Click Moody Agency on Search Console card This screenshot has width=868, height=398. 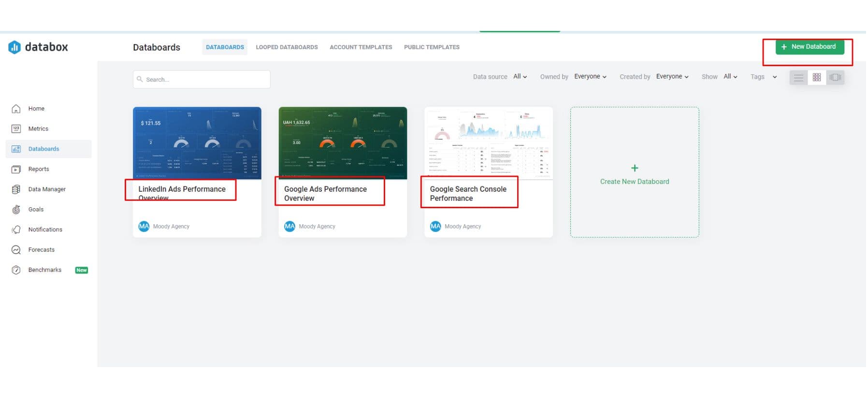[x=463, y=227]
